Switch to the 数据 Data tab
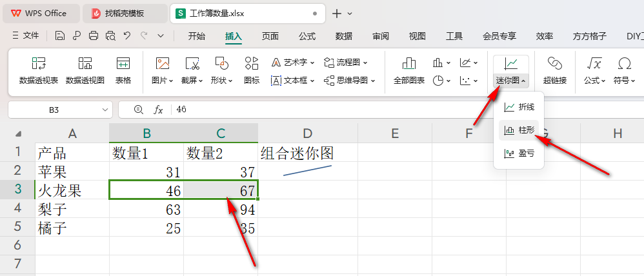The height and width of the screenshot is (276, 644). point(344,36)
